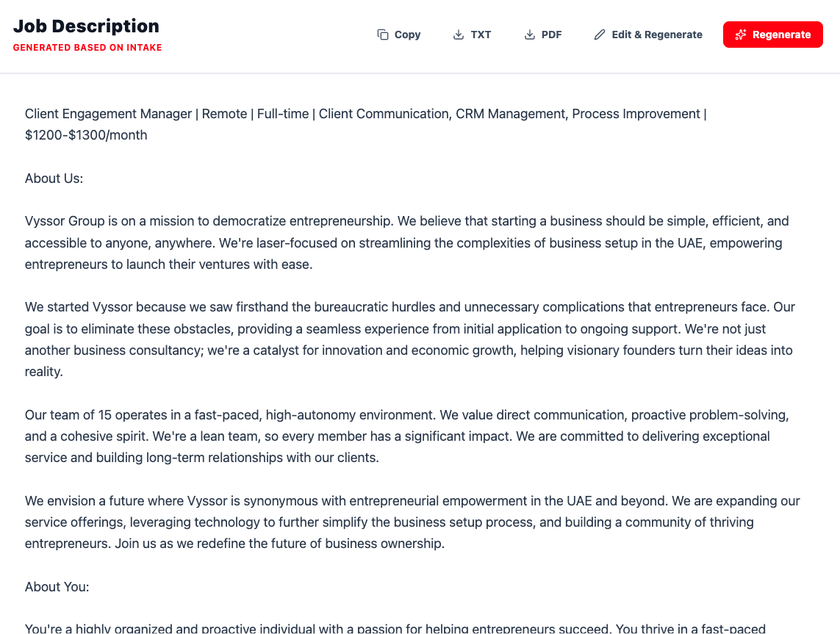
Task: Click the download arrow beside PDF
Action: (528, 35)
